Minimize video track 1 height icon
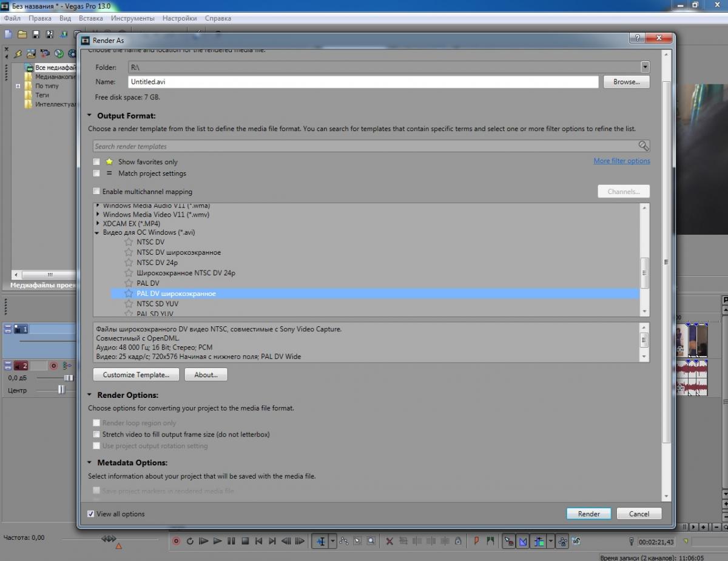This screenshot has height=561, width=728. coord(8,326)
